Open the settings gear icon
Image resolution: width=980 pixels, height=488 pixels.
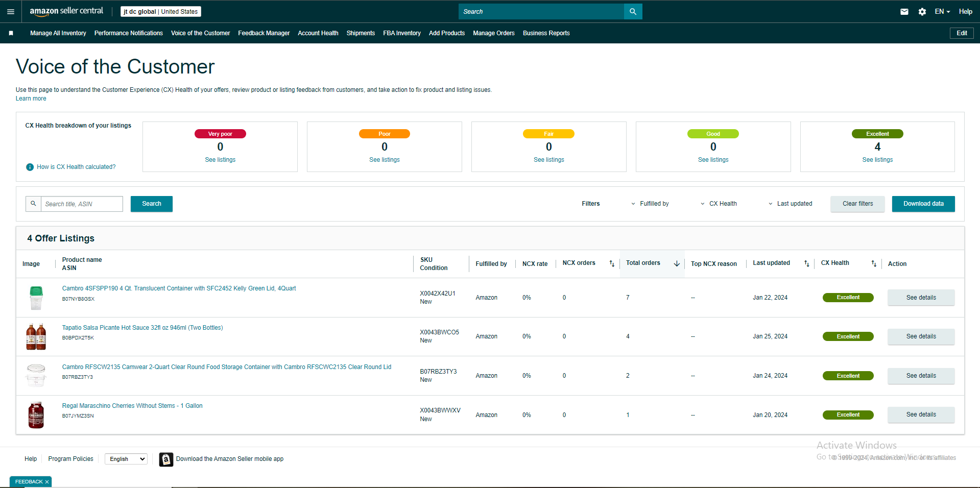click(x=922, y=11)
